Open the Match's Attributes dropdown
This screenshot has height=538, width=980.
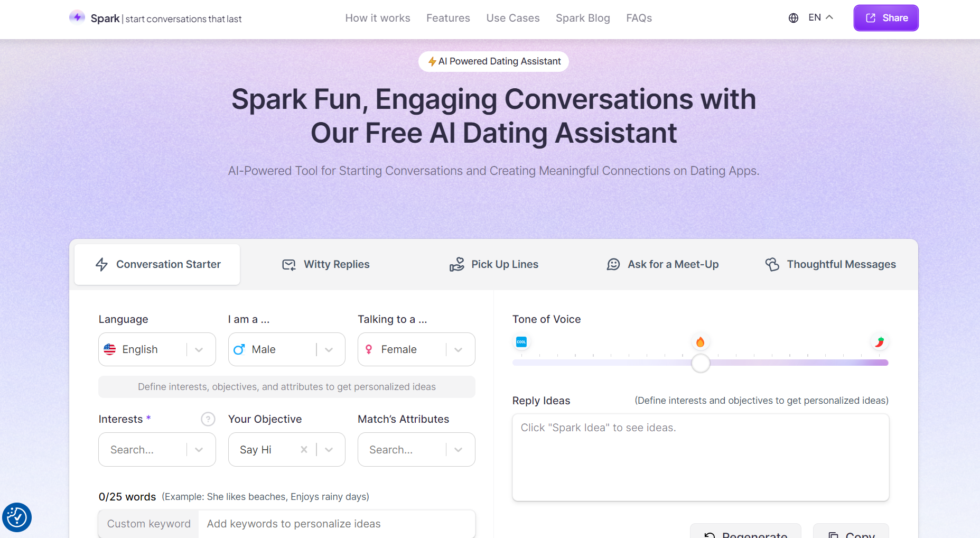(x=416, y=450)
